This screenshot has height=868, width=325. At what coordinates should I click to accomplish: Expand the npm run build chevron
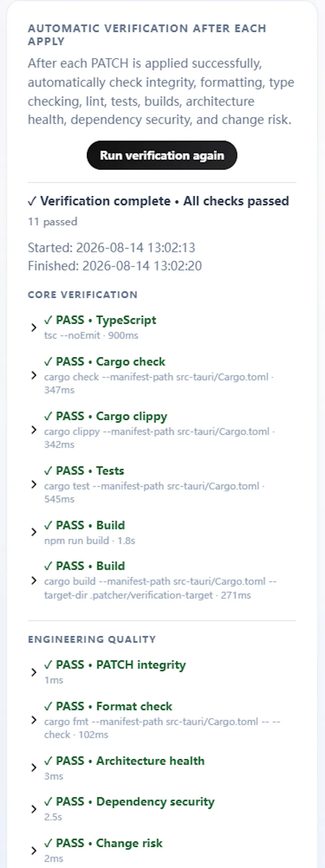(34, 532)
